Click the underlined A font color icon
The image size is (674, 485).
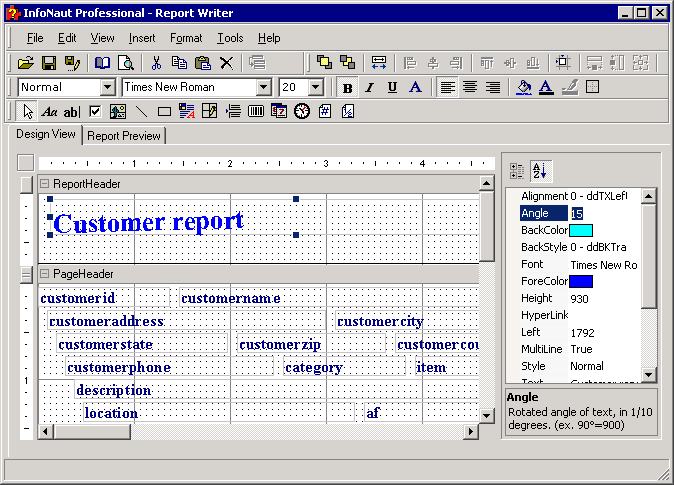(546, 87)
